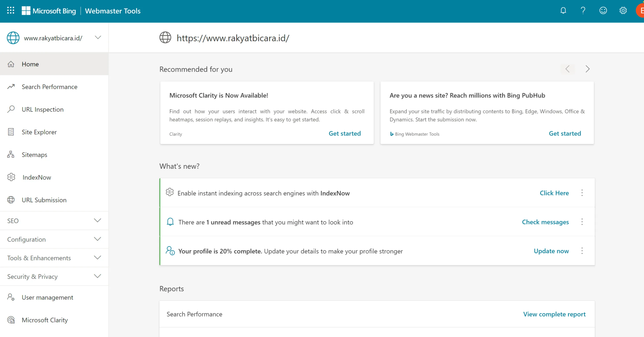This screenshot has height=337, width=644.
Task: Open the help question mark icon
Action: [583, 10]
